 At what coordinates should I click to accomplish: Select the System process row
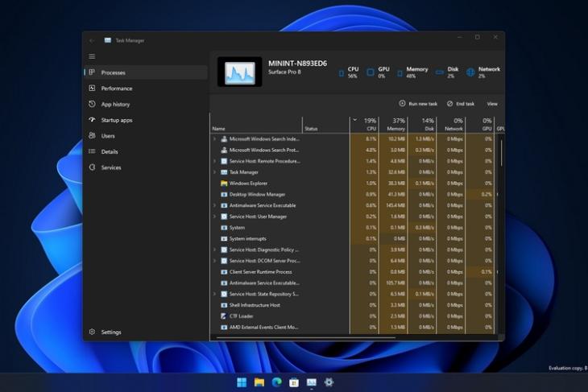(353, 228)
